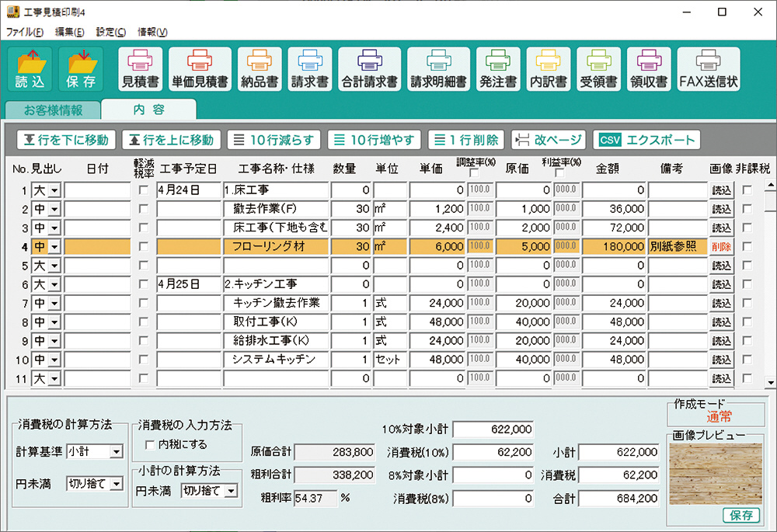Viewport: 777px width, 532px height.
Task: Click the FAX送信状 cover sheet icon
Action: (x=708, y=69)
